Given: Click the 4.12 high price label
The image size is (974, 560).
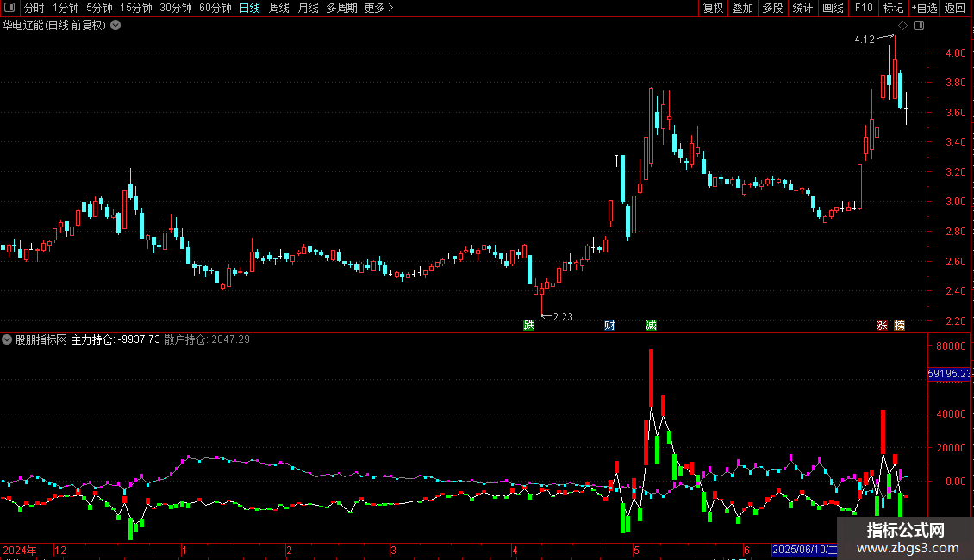Looking at the screenshot, I should click(x=864, y=40).
